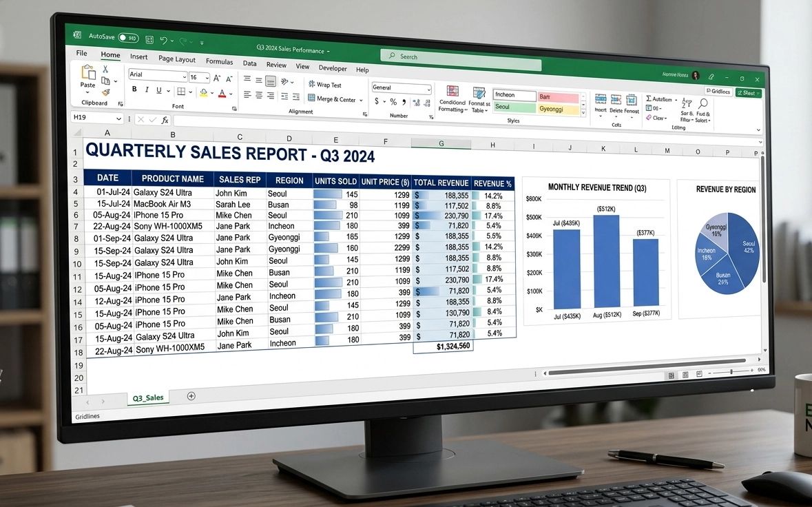
Task: Select the Q3_Sales sheet tab
Action: (x=148, y=397)
